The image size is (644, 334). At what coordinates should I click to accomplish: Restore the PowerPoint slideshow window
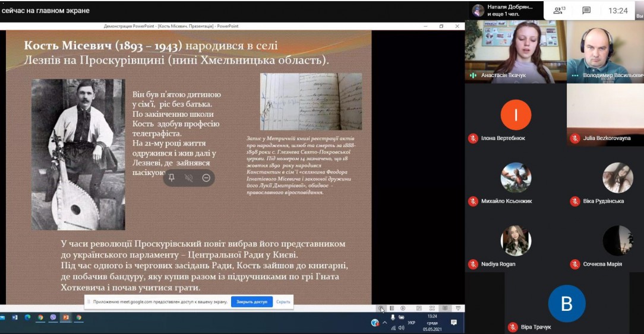tap(441, 26)
